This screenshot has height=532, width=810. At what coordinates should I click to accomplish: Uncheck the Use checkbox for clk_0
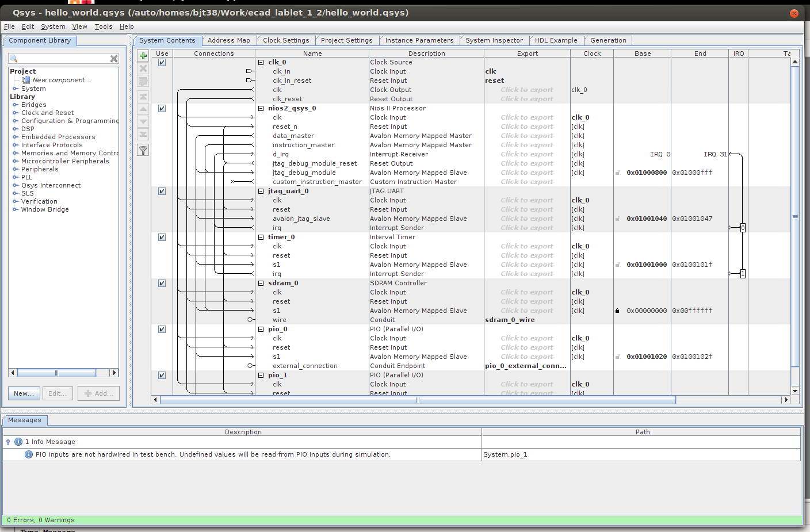point(162,62)
